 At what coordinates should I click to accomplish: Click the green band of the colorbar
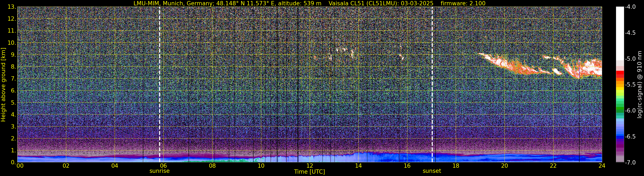(620, 110)
